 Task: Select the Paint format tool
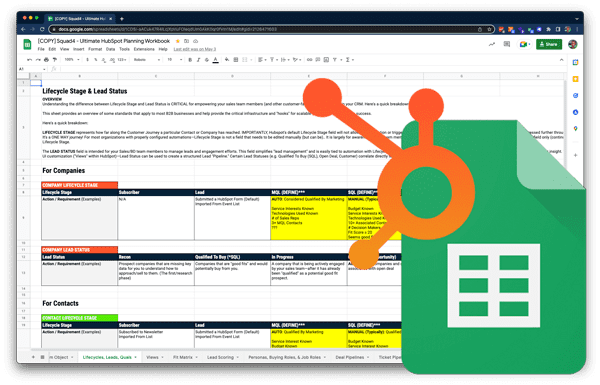55,60
